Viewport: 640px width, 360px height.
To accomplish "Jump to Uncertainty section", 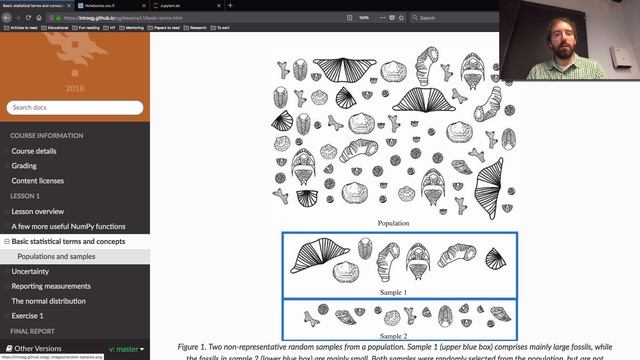I will click(x=30, y=271).
